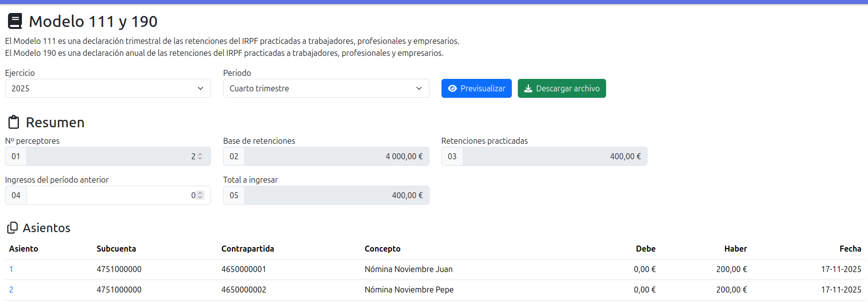Expand the Periodo dropdown showing Cuarto trimestre
This screenshot has width=868, height=306.
click(x=326, y=88)
